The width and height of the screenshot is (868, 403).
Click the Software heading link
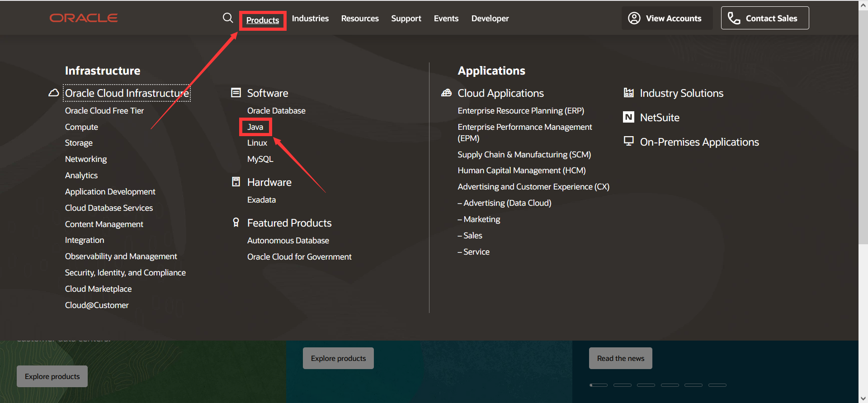pos(268,93)
